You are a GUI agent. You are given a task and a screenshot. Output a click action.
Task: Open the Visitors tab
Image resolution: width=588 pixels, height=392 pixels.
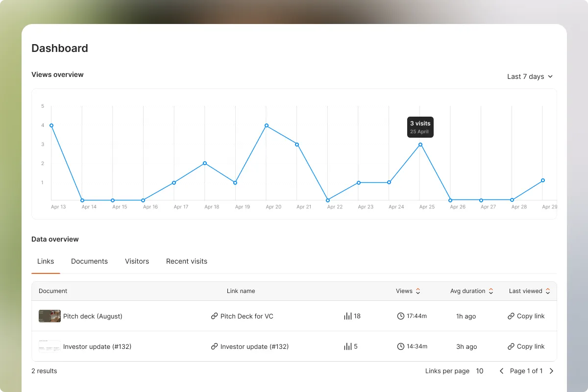coord(137,261)
